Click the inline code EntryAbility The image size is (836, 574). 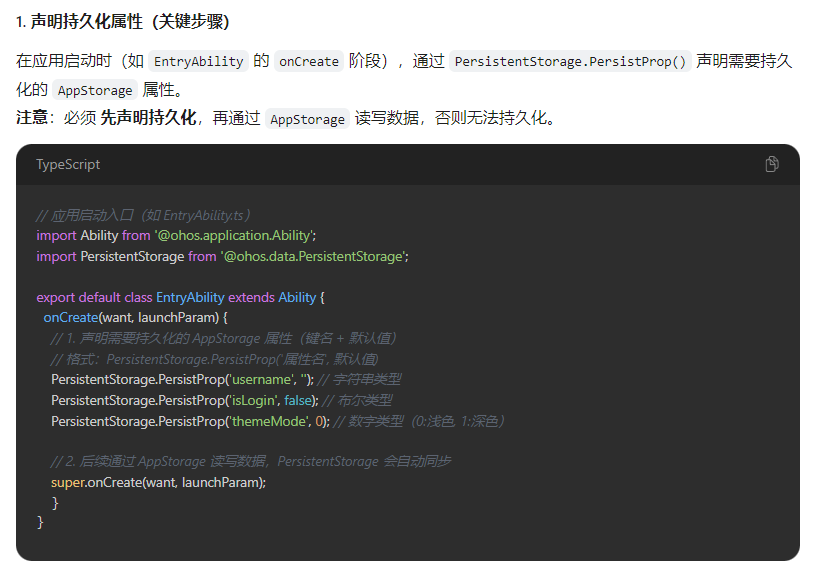pos(198,61)
